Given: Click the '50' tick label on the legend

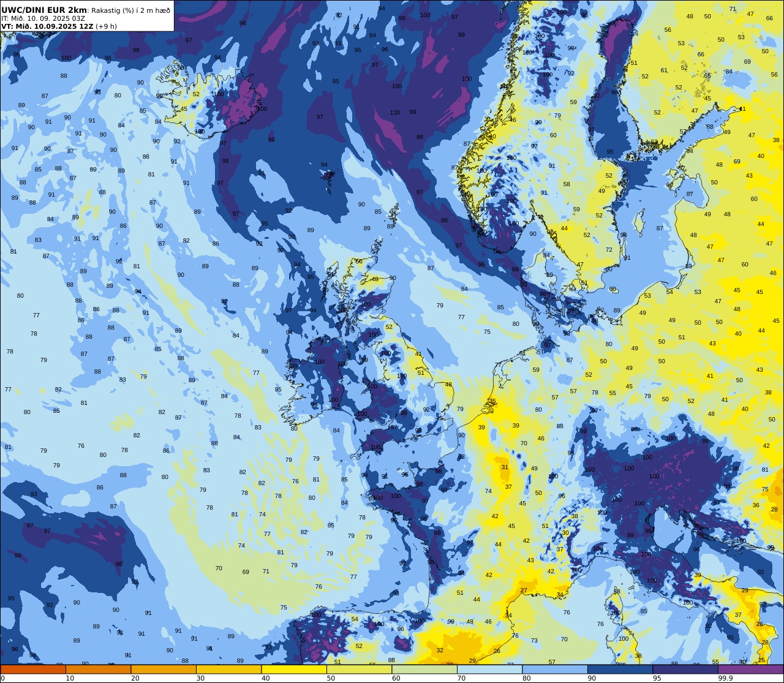Looking at the screenshot, I should pos(331,678).
